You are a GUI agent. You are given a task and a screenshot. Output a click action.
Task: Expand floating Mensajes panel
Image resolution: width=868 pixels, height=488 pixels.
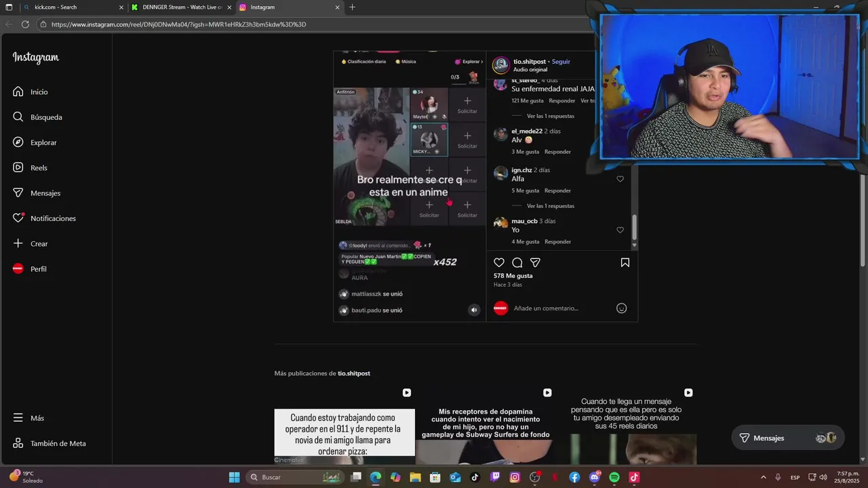click(788, 438)
